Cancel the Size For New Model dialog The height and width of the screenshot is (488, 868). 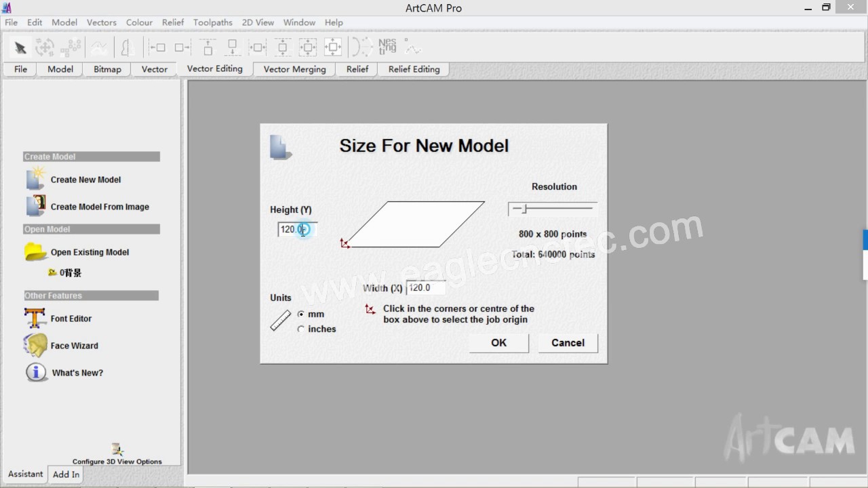(x=568, y=343)
